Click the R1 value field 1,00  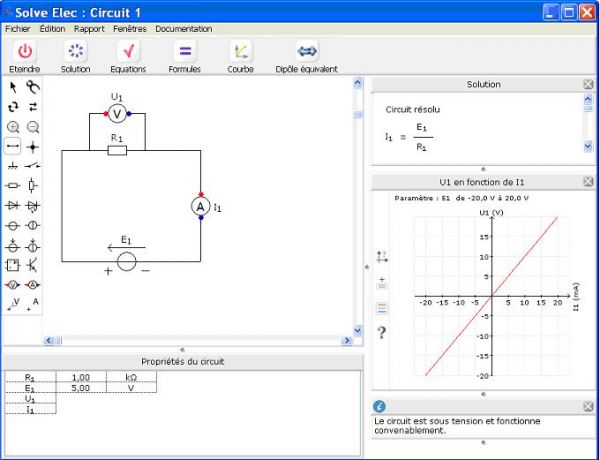[x=81, y=377]
